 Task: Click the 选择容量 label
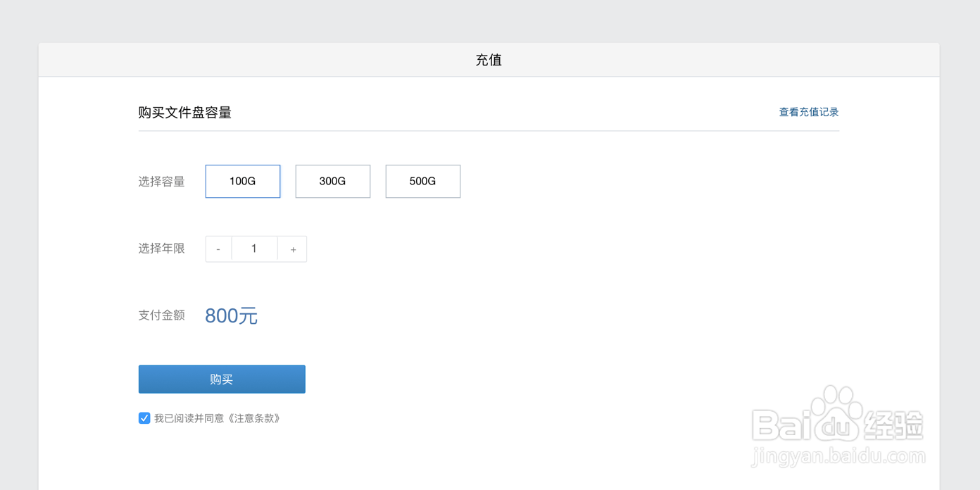pos(162,181)
